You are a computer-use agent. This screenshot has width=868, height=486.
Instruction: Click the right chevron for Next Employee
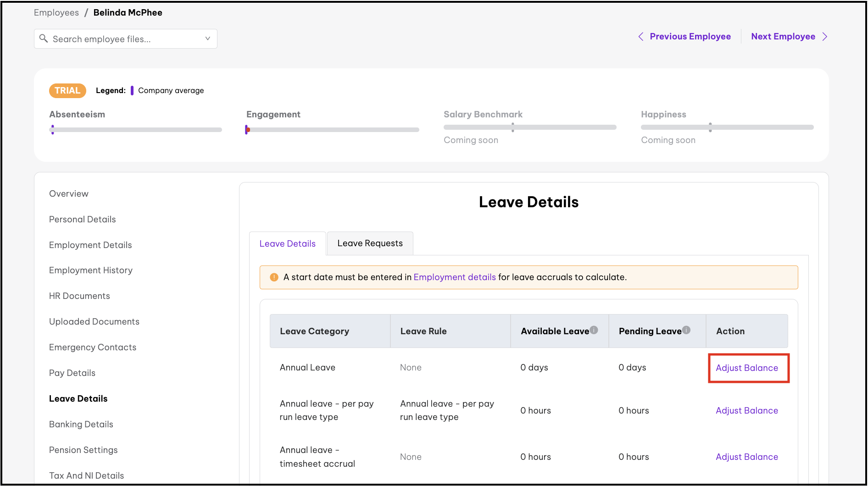point(825,37)
